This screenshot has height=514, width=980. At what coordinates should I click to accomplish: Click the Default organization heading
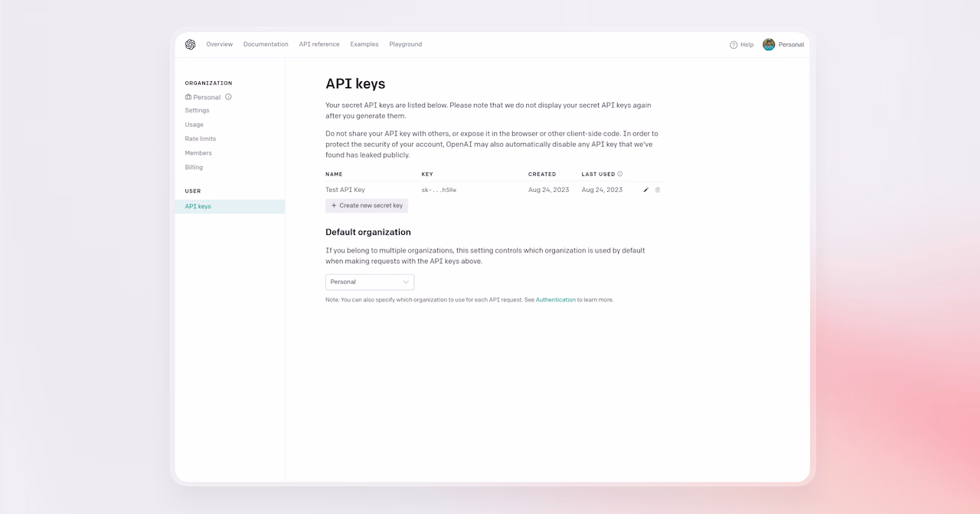click(368, 232)
